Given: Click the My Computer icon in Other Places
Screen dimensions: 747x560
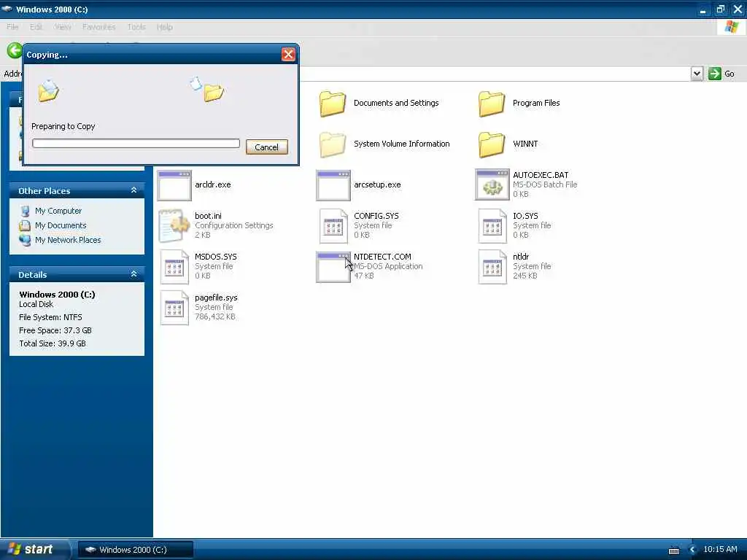Looking at the screenshot, I should [26, 211].
